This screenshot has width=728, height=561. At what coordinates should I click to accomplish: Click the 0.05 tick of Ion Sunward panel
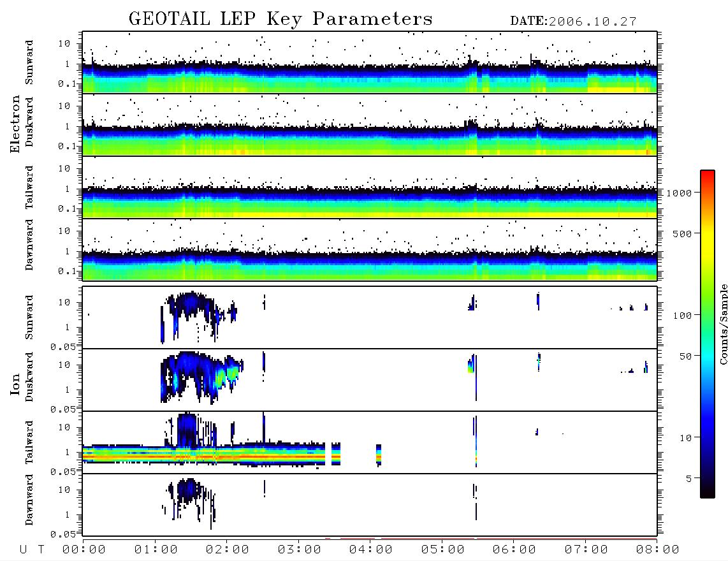(x=62, y=346)
